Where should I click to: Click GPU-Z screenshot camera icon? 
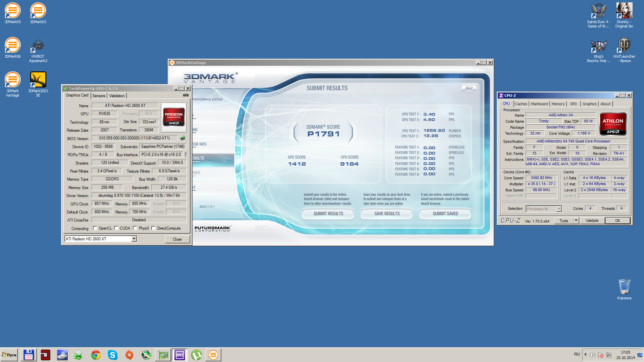click(x=185, y=95)
